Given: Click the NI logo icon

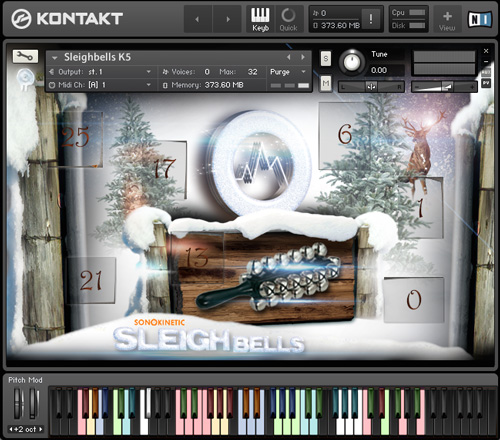Looking at the screenshot, I should tap(479, 19).
